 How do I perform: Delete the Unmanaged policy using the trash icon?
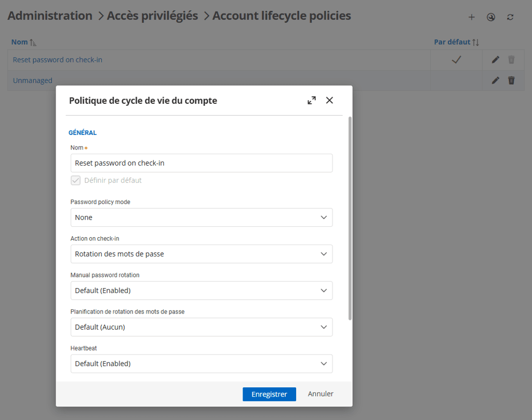coord(511,80)
